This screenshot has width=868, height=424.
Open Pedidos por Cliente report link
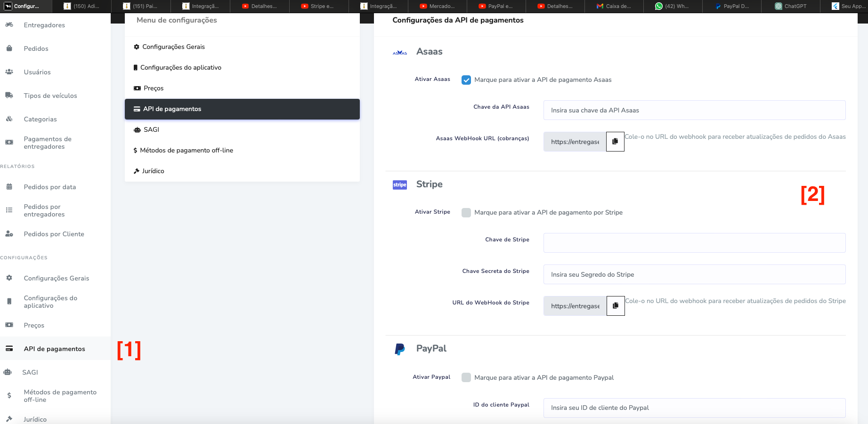coord(54,234)
